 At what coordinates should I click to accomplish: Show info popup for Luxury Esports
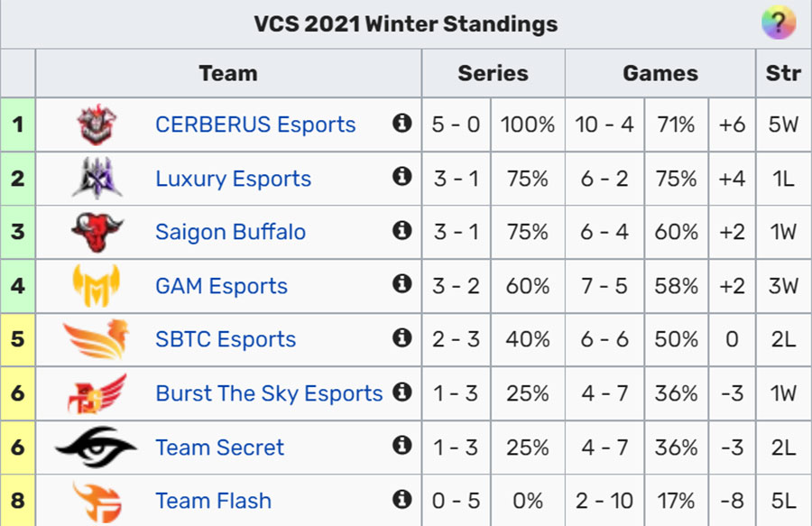coord(401,177)
